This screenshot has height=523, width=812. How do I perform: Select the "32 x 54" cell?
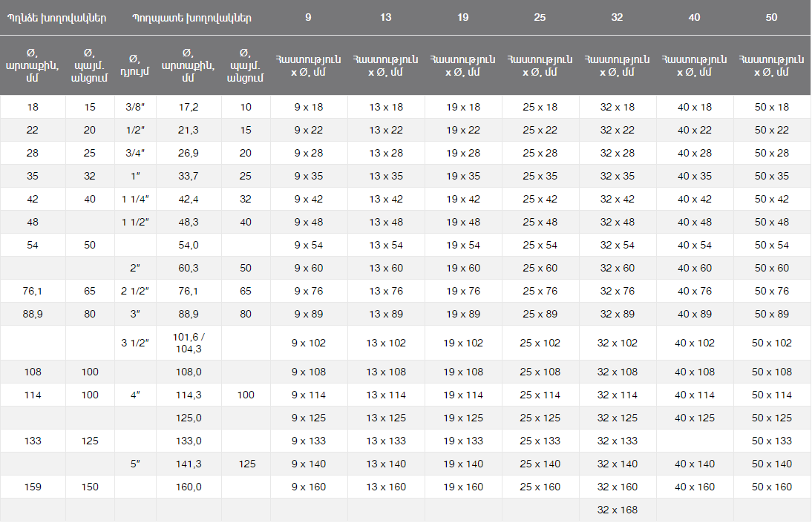618,245
